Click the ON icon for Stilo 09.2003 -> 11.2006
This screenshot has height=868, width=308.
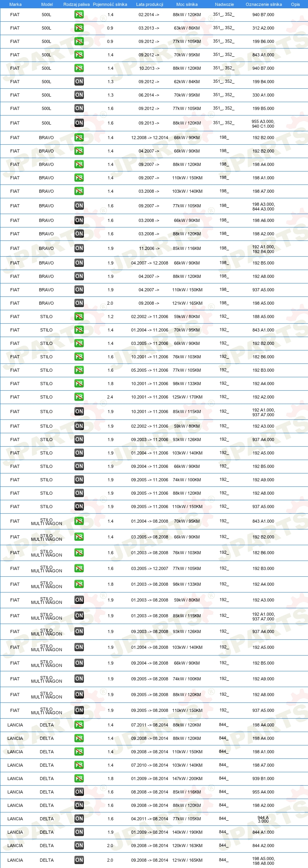coord(79,440)
